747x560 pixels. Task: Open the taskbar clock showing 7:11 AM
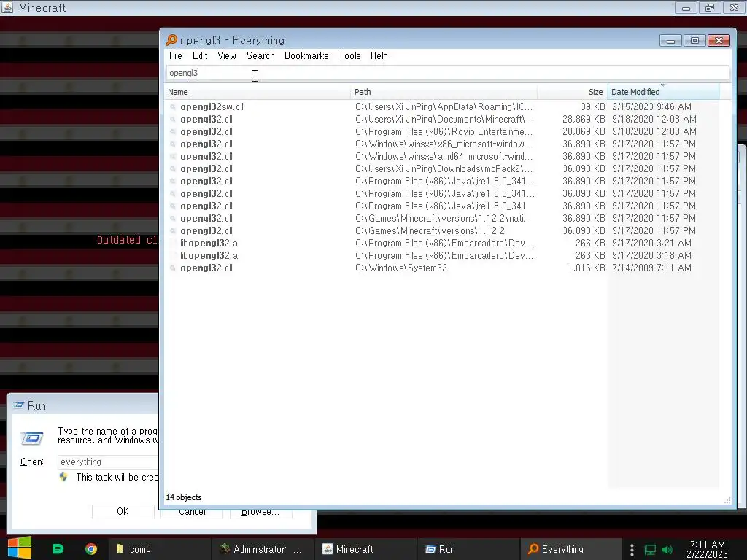click(x=708, y=549)
